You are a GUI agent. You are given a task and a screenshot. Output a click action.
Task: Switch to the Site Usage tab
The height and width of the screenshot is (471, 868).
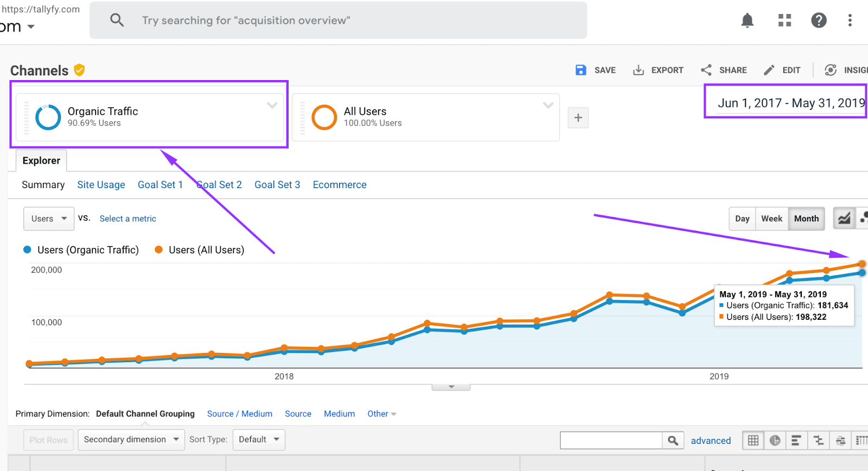point(101,185)
